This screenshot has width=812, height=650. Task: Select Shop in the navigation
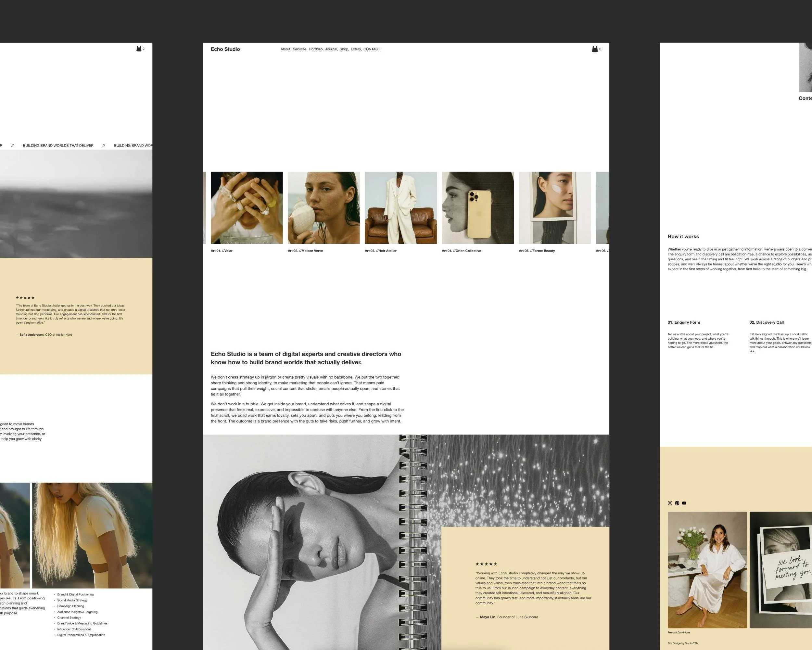[x=344, y=49]
